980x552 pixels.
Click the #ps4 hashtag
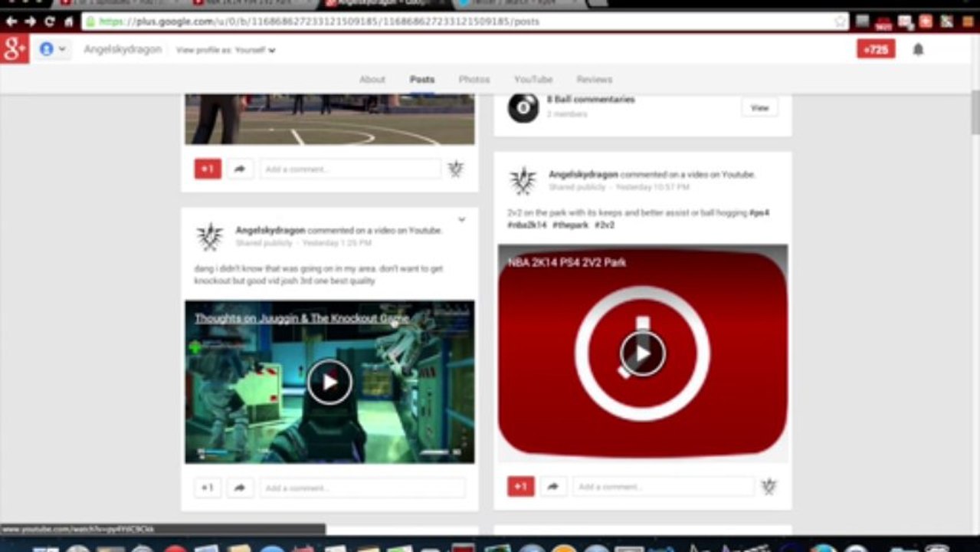tap(759, 212)
